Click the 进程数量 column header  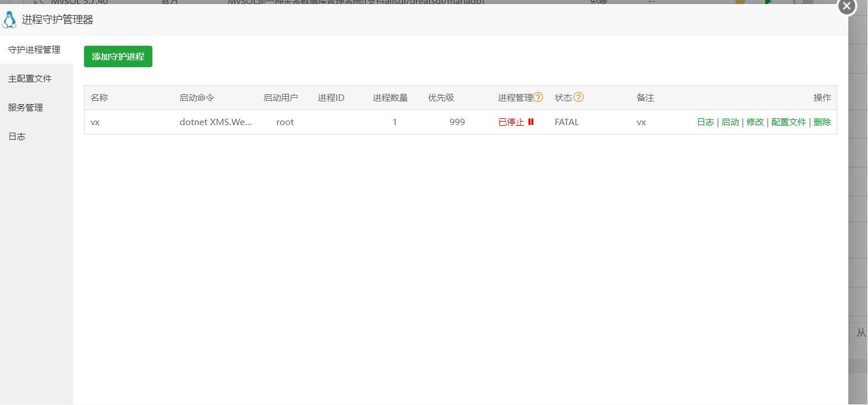click(391, 97)
